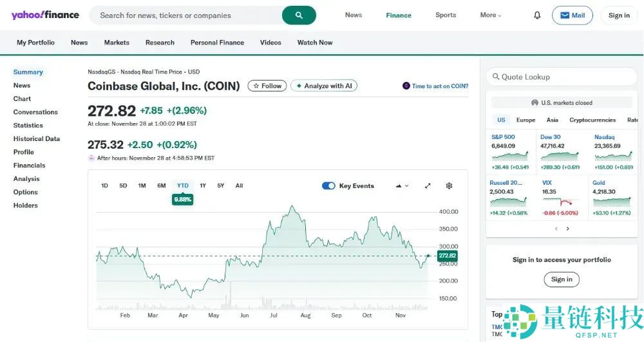Open the chart type dropdown
This screenshot has height=342, width=644.
click(x=402, y=185)
